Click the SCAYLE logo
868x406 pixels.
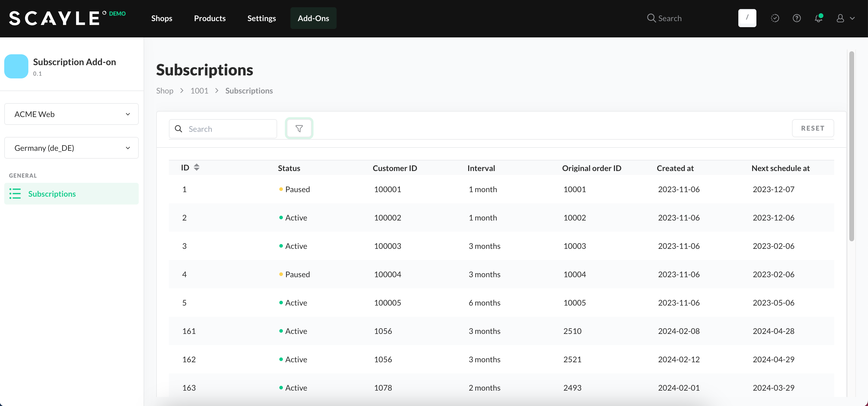click(55, 18)
